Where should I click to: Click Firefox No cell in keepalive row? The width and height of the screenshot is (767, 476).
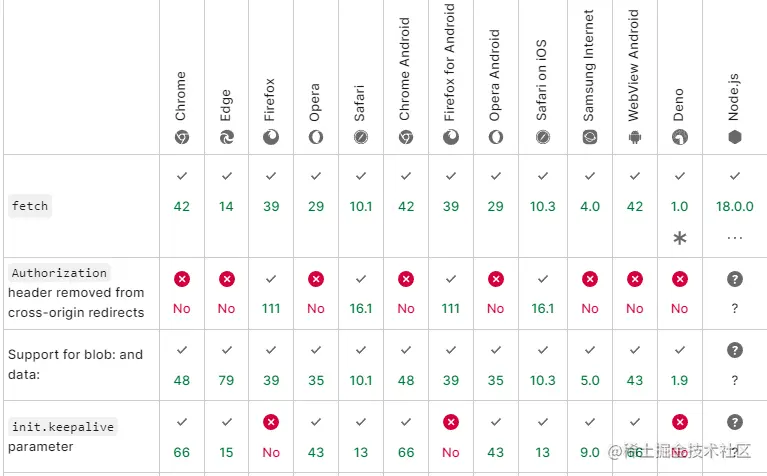tap(271, 437)
